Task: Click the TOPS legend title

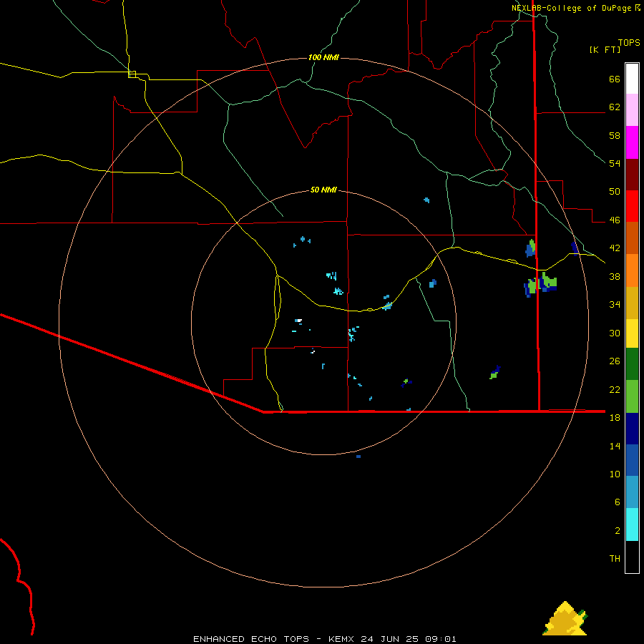Action: pos(629,42)
